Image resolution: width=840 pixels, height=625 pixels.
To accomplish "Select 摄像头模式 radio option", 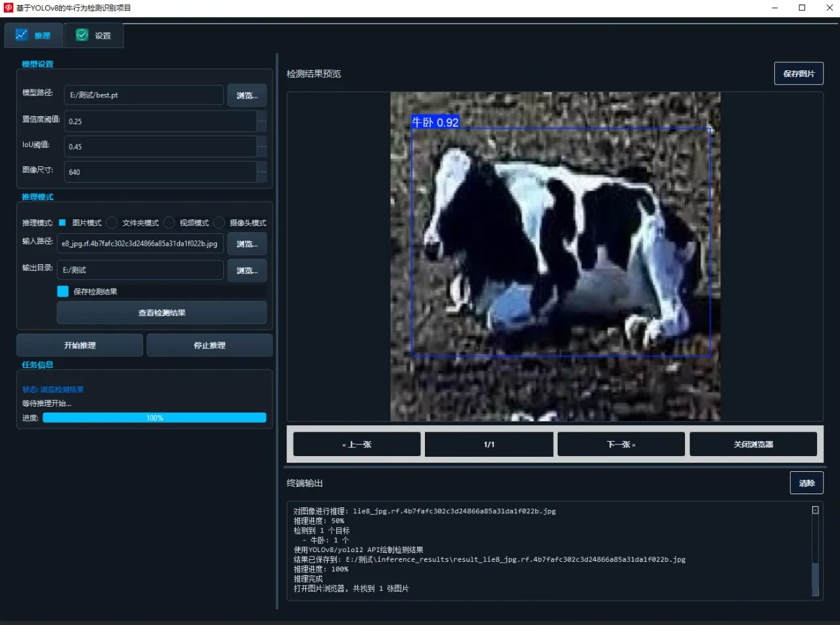I will point(219,223).
